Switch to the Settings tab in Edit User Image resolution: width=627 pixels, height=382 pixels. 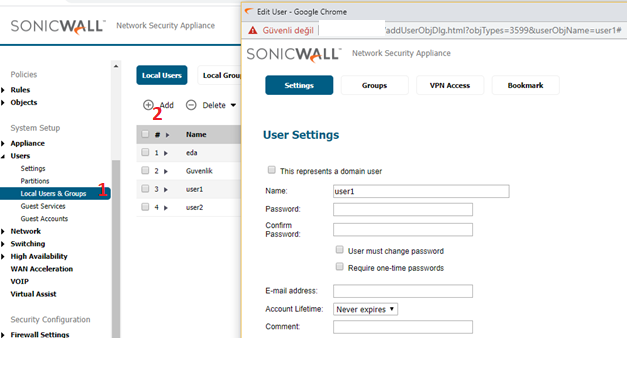299,85
